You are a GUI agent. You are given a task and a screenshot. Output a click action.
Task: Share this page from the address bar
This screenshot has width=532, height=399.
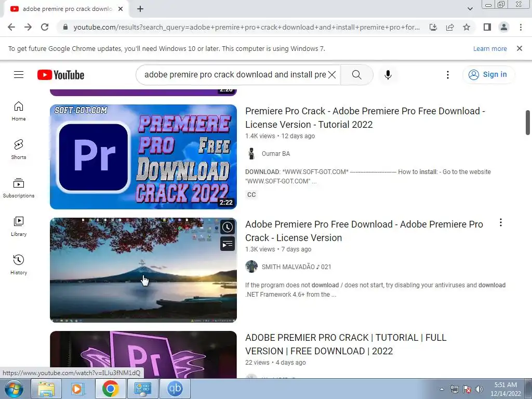tap(450, 27)
